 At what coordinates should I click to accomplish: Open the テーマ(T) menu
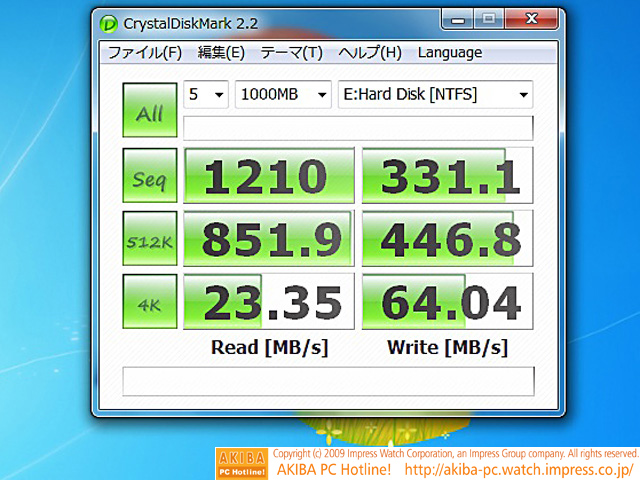291,53
